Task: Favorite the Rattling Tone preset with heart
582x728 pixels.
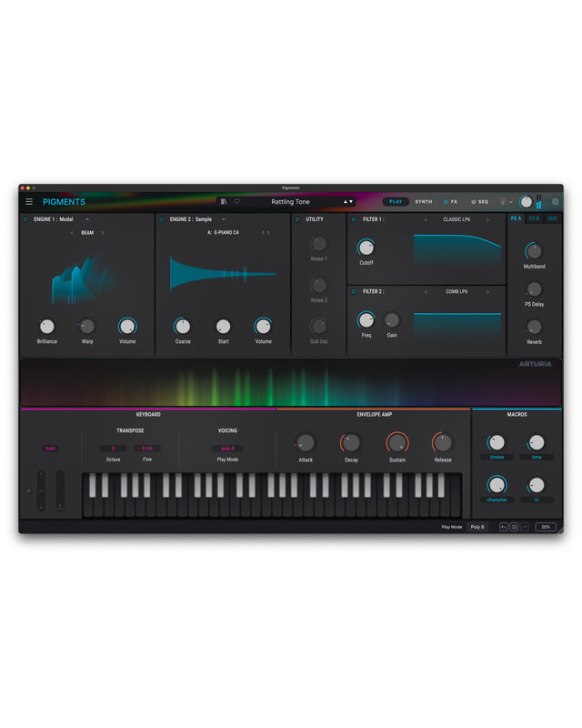Action: coord(236,201)
